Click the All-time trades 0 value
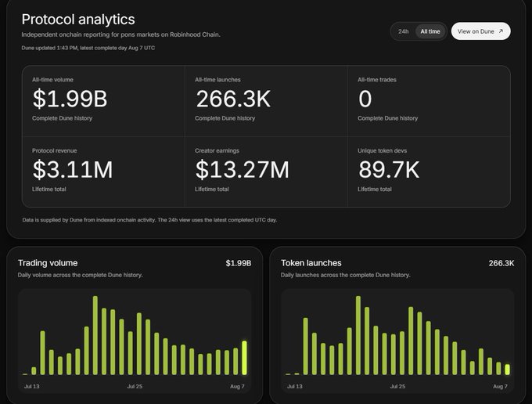This screenshot has height=404, width=532. coord(365,99)
